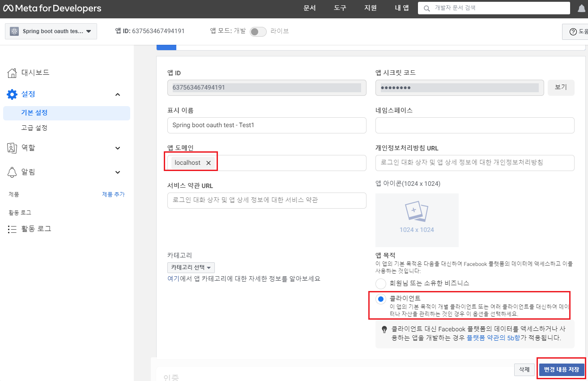The height and width of the screenshot is (381, 588).
Task: Click the developer docs search field
Action: [494, 8]
